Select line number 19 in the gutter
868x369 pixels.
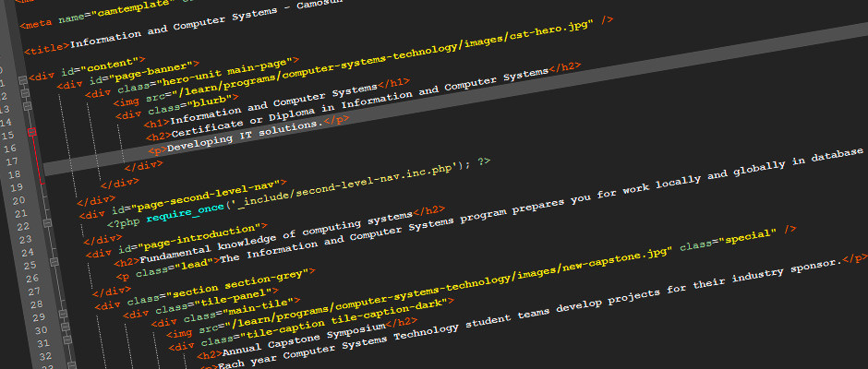[16, 187]
